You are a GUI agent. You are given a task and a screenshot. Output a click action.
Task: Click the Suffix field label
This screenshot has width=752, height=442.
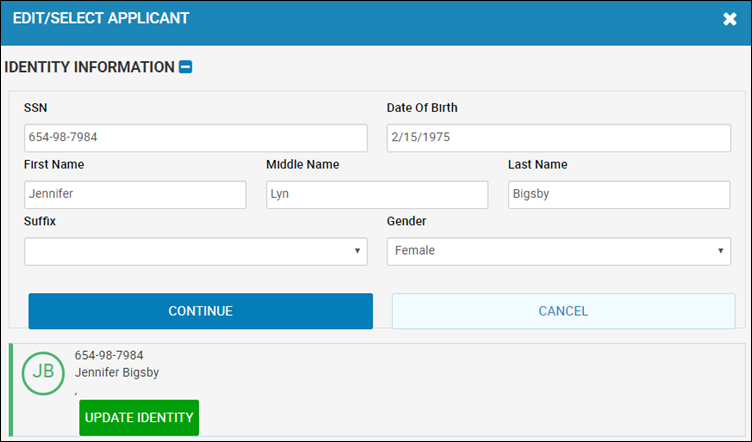[x=40, y=221]
